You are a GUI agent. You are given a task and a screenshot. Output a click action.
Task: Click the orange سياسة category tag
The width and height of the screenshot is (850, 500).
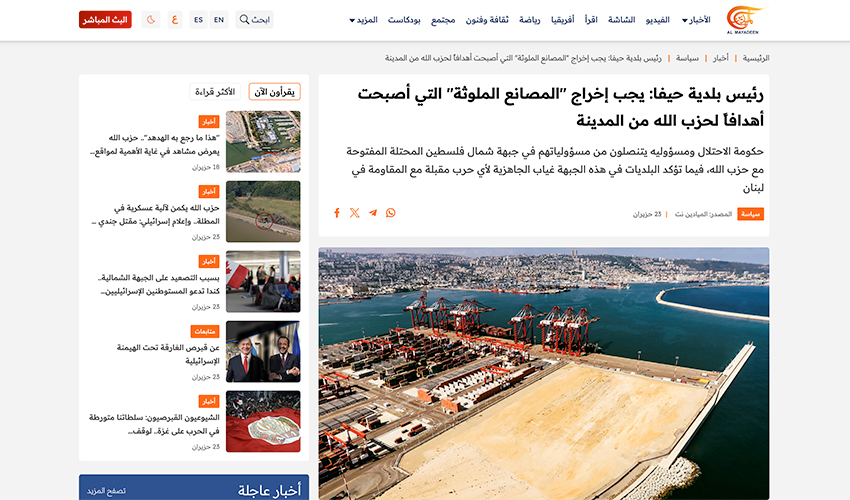(x=750, y=214)
